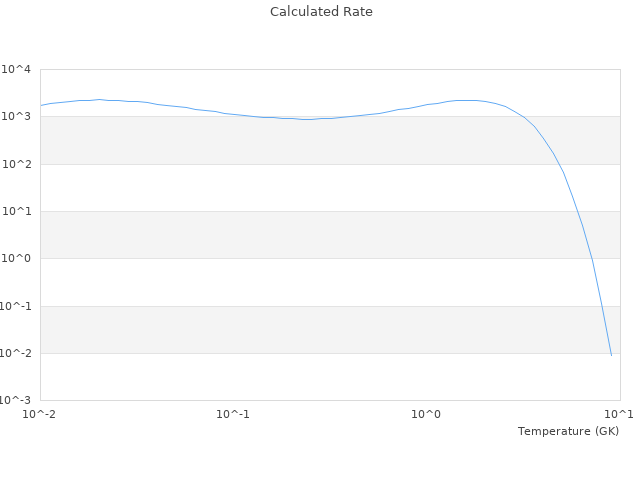Click the 10^4 label on the vertical axis
This screenshot has height=480, width=640.
pyautogui.click(x=17, y=70)
